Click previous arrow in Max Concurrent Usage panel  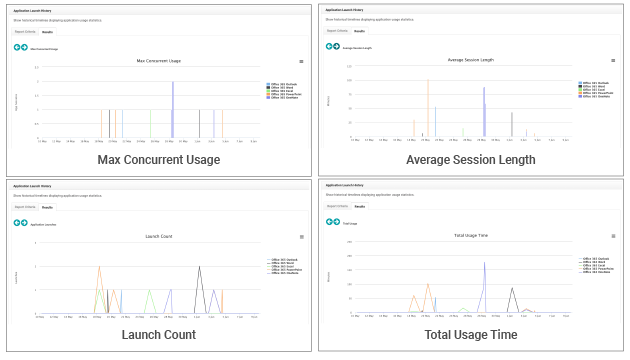pos(17,47)
